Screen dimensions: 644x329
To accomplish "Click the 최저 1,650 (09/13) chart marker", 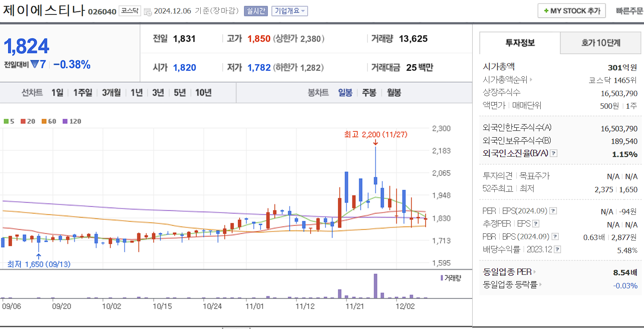I will click(x=39, y=264).
